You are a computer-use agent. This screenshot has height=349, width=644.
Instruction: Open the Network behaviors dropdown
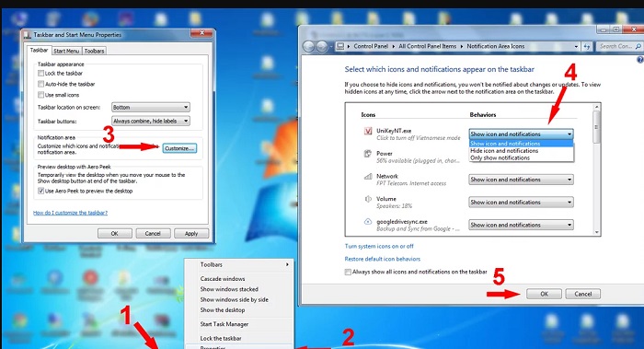click(x=521, y=180)
